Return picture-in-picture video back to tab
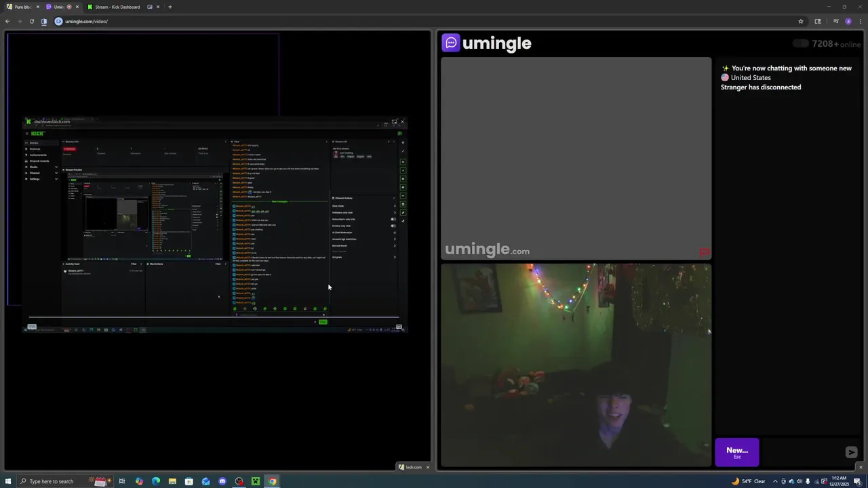 coord(394,122)
